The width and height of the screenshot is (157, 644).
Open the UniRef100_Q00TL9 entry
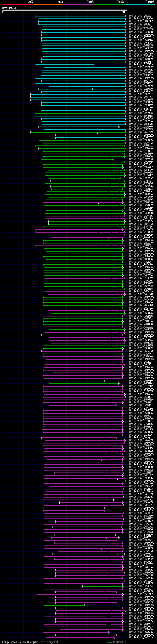[x=141, y=638]
